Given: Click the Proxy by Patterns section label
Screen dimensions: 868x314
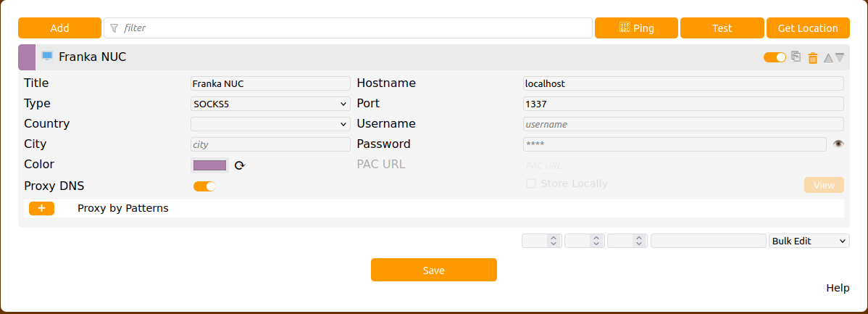Looking at the screenshot, I should pyautogui.click(x=122, y=208).
